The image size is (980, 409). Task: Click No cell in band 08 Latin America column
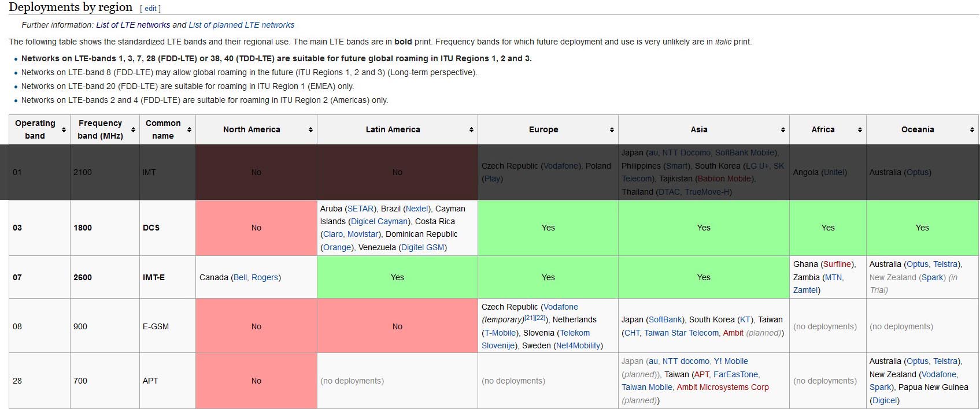click(397, 326)
